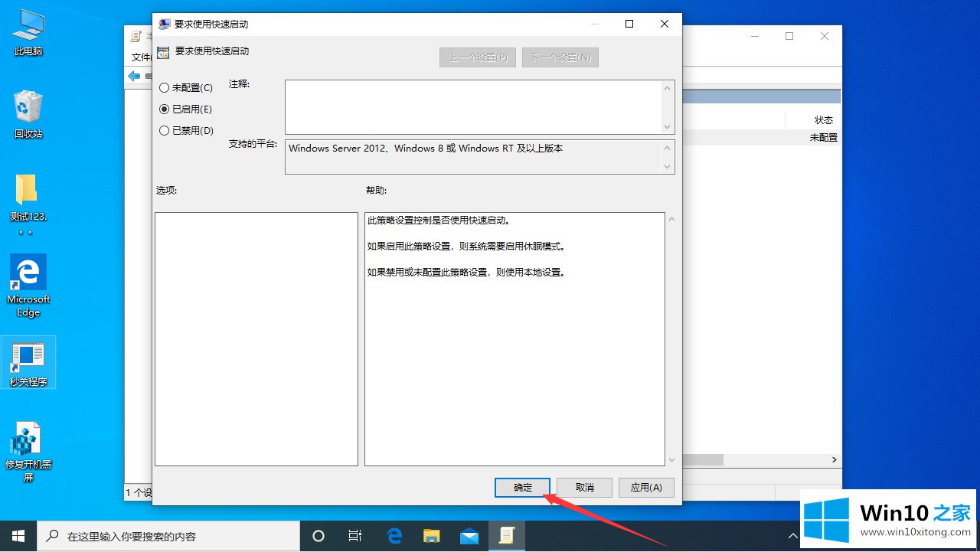Close the background Group Policy window
The width and height of the screenshot is (980, 552).
(x=825, y=36)
